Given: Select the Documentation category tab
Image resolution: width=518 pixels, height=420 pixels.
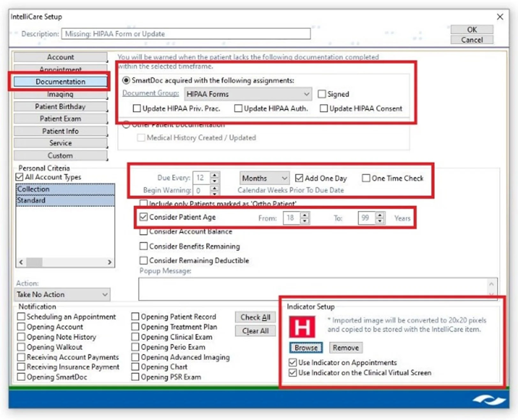Looking at the screenshot, I should 60,81.
